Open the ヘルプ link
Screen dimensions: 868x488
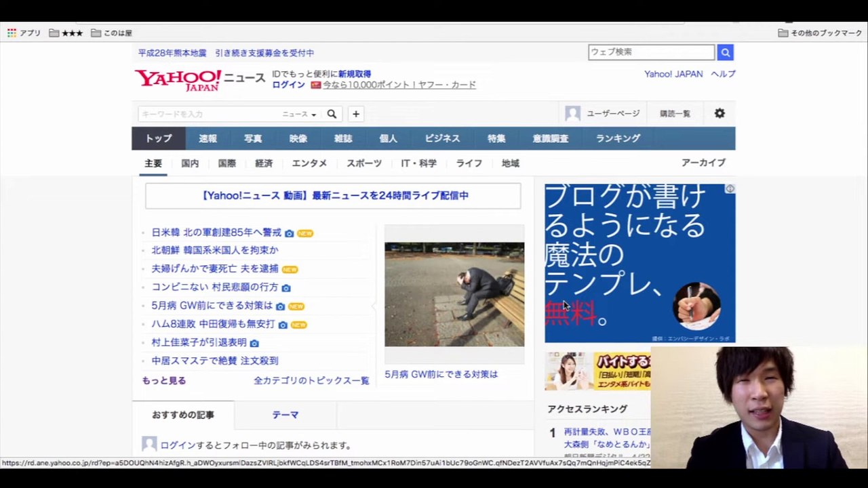point(723,74)
